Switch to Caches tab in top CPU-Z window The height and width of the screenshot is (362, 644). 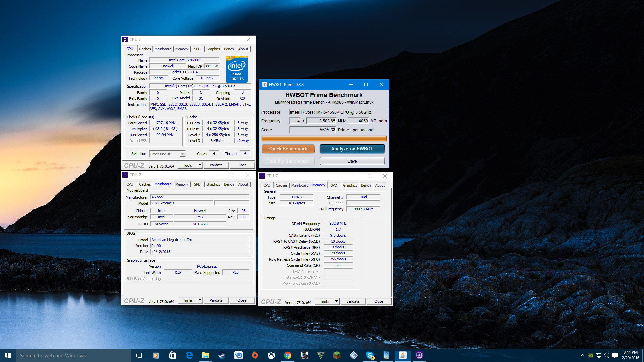145,49
